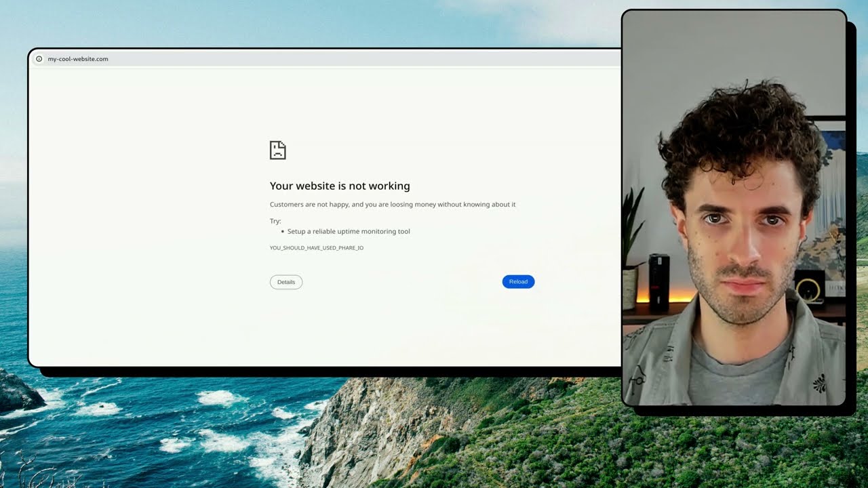
Task: Hit the blue Reload button
Action: [x=518, y=282]
